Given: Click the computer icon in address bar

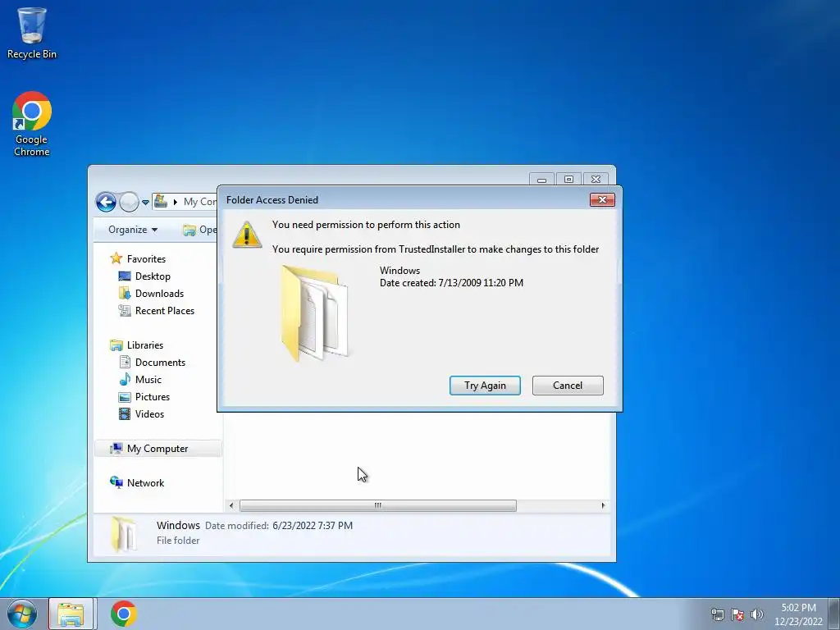Looking at the screenshot, I should tap(161, 202).
